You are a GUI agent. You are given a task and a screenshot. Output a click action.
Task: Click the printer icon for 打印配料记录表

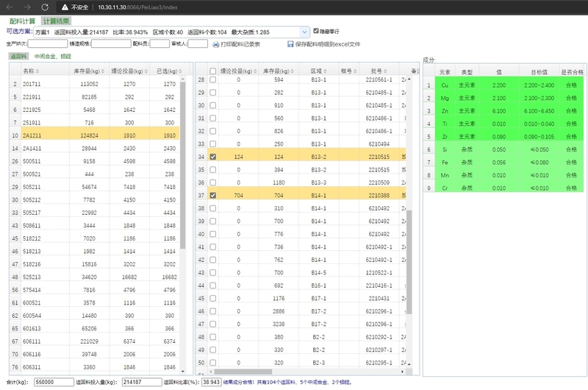click(215, 44)
